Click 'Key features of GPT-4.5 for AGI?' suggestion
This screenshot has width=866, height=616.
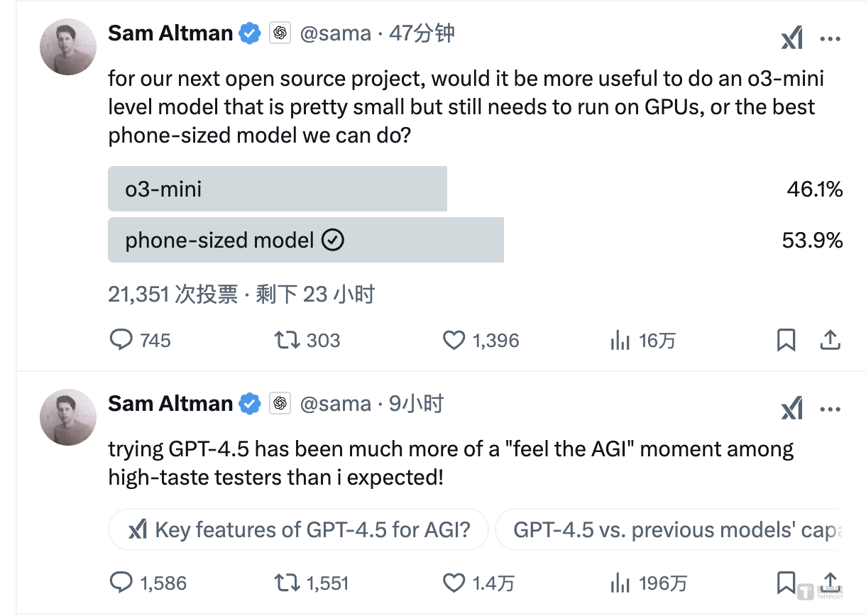[x=299, y=529]
